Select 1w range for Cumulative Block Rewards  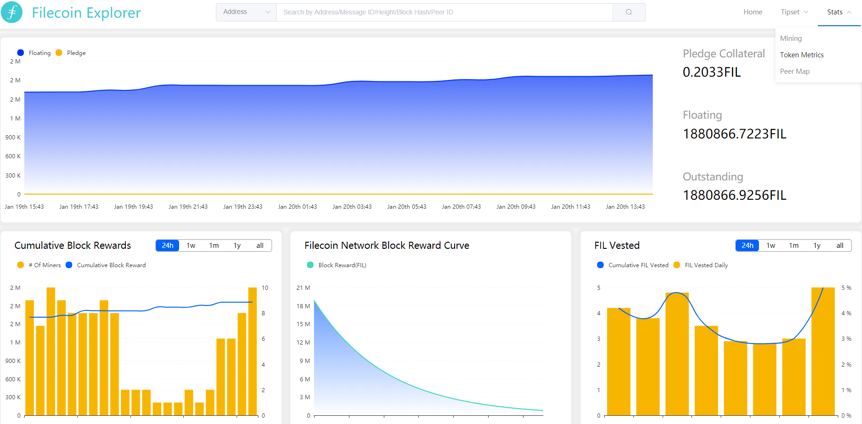191,246
